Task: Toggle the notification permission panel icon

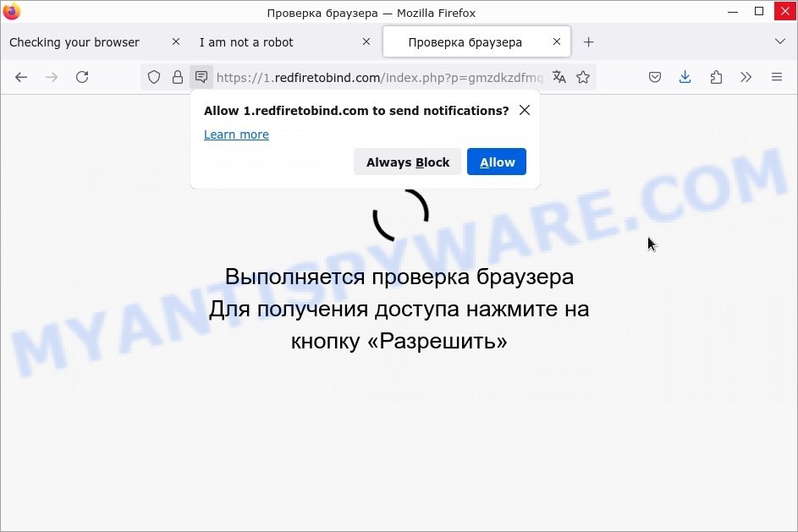Action: pyautogui.click(x=201, y=77)
